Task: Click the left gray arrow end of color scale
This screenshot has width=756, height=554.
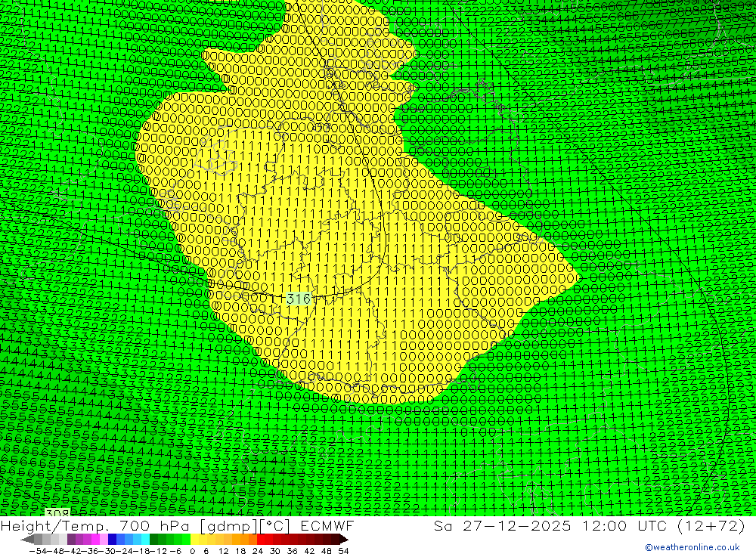Action: point(27,539)
